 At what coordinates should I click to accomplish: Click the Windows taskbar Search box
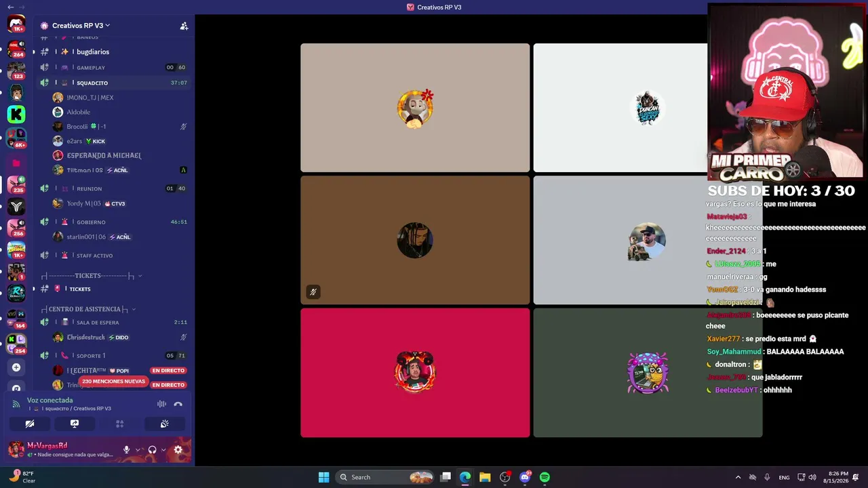(384, 477)
